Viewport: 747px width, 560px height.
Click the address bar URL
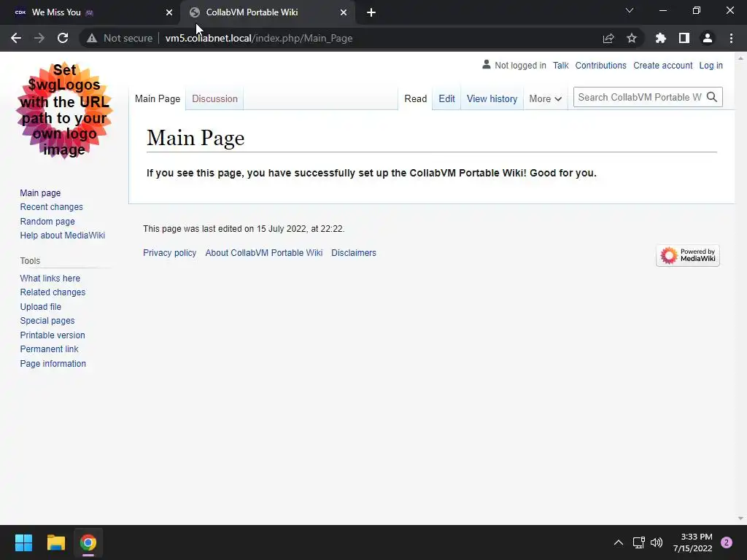pos(259,38)
